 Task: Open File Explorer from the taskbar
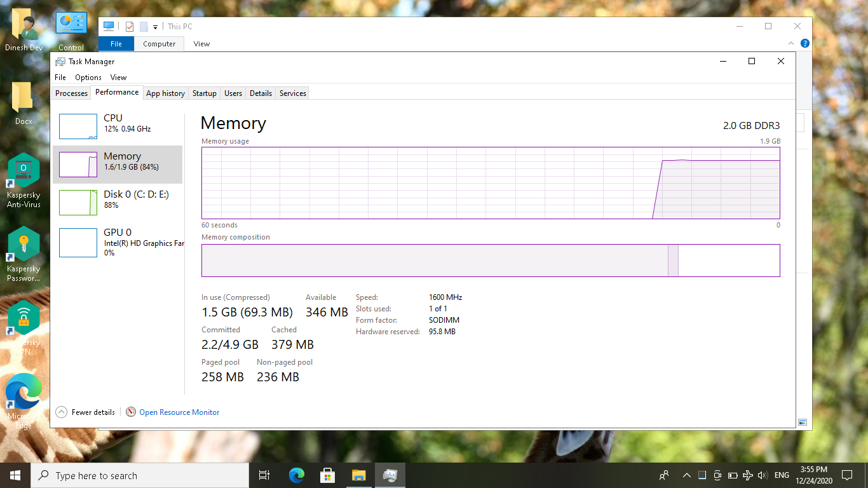(x=358, y=475)
